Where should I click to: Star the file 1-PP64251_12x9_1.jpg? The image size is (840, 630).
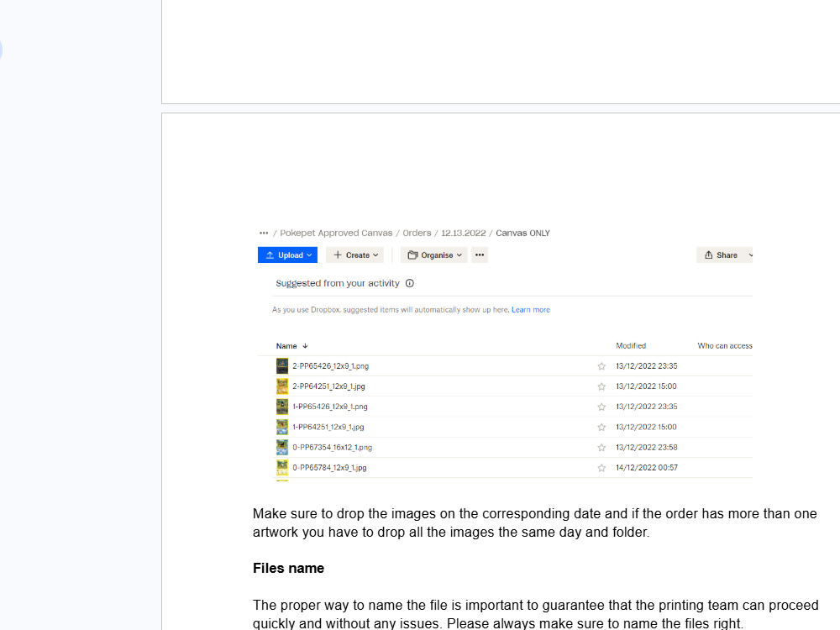[601, 428]
